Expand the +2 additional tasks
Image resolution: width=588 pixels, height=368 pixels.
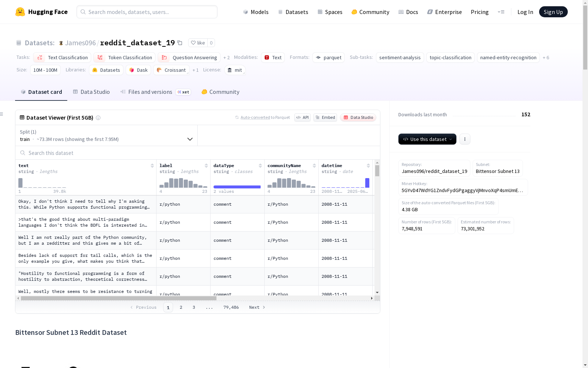point(226,57)
